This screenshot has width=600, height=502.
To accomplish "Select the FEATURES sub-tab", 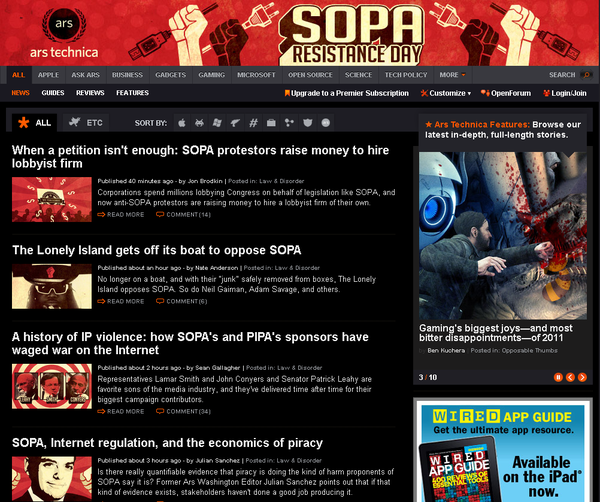I will coord(132,93).
